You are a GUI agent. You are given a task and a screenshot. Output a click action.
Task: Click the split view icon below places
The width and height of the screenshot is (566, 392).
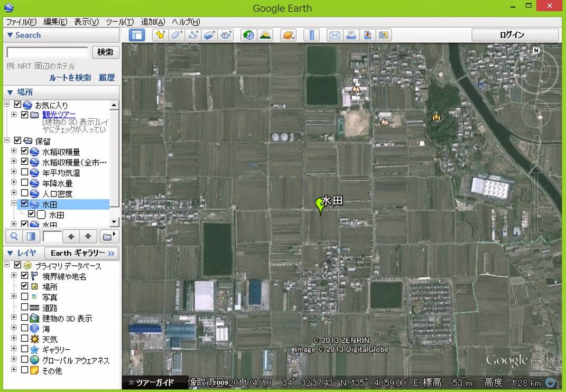31,237
